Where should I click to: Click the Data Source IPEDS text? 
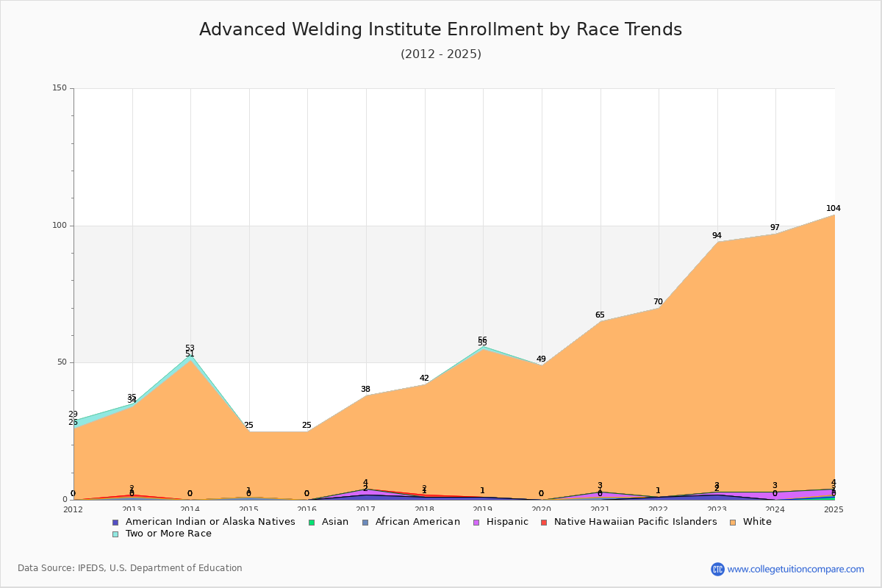130,568
